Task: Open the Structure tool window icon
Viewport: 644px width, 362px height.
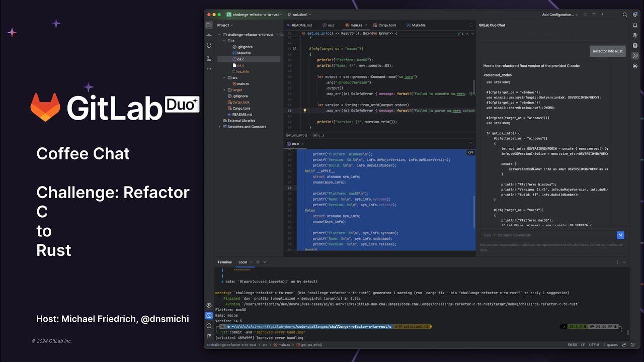Action: pyautogui.click(x=209, y=59)
